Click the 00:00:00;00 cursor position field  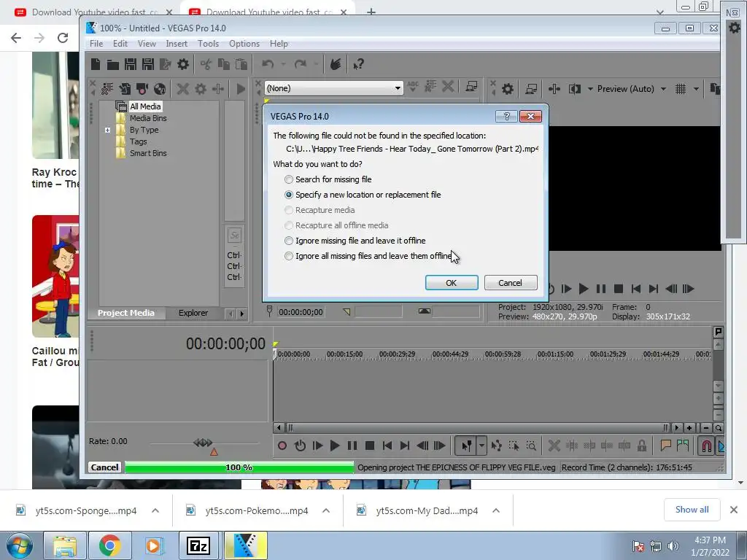tap(301, 312)
